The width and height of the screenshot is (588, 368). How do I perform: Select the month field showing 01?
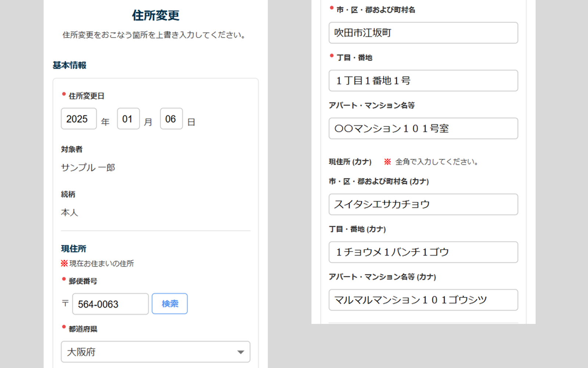tap(128, 119)
